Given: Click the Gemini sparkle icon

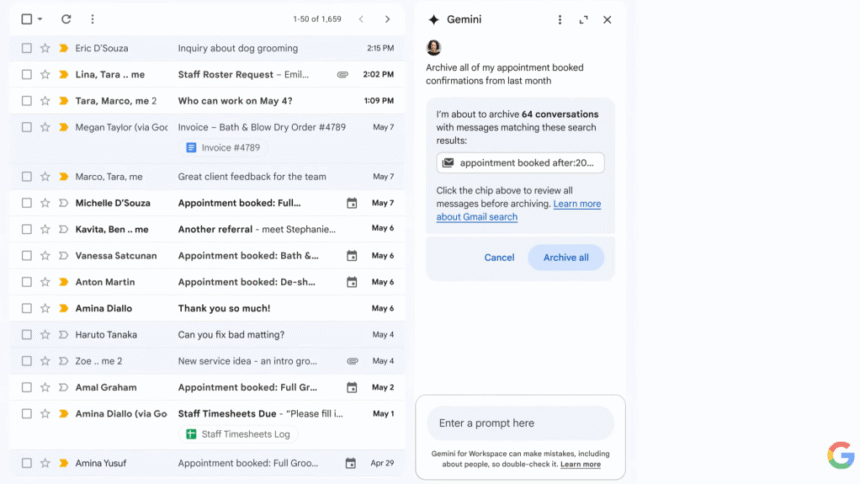Looking at the screenshot, I should click(x=434, y=20).
